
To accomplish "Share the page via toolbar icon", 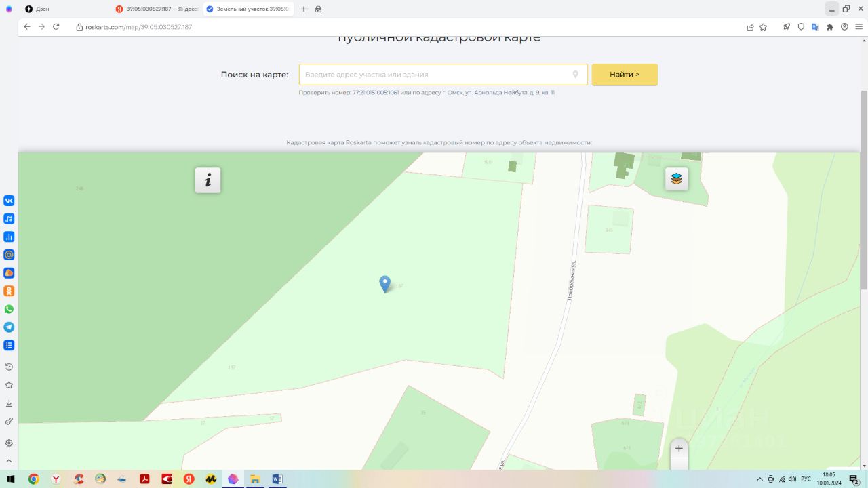I will click(750, 27).
